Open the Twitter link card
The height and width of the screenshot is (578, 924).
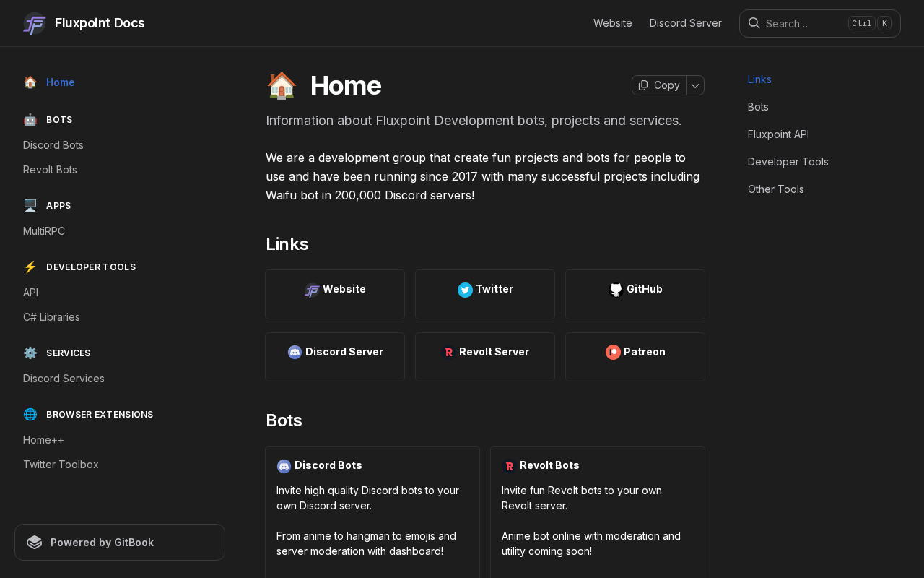485,294
